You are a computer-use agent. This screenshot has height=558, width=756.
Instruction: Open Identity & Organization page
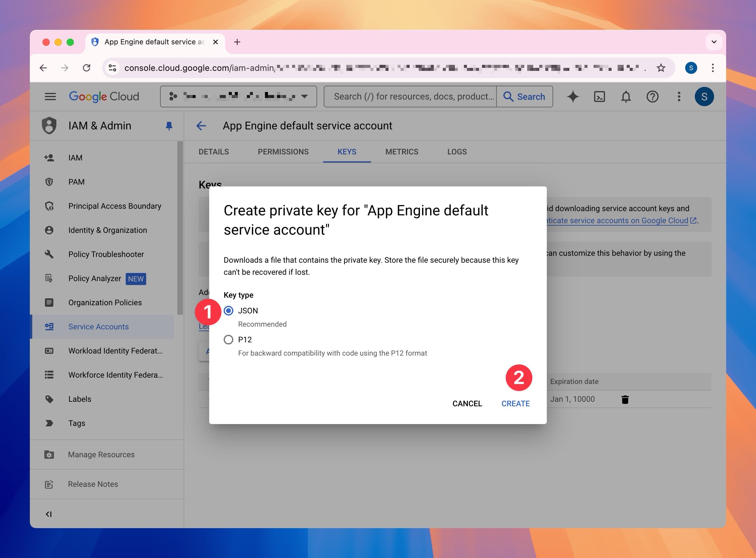[x=102, y=230]
